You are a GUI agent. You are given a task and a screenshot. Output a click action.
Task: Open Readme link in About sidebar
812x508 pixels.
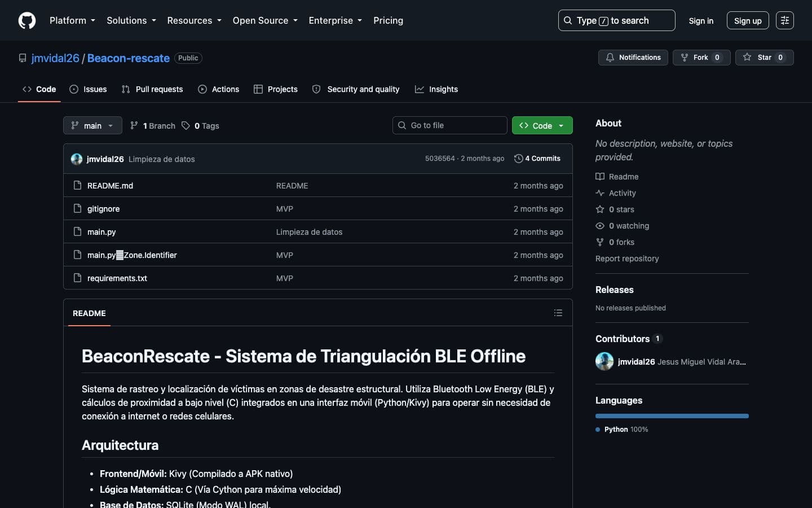pos(617,177)
